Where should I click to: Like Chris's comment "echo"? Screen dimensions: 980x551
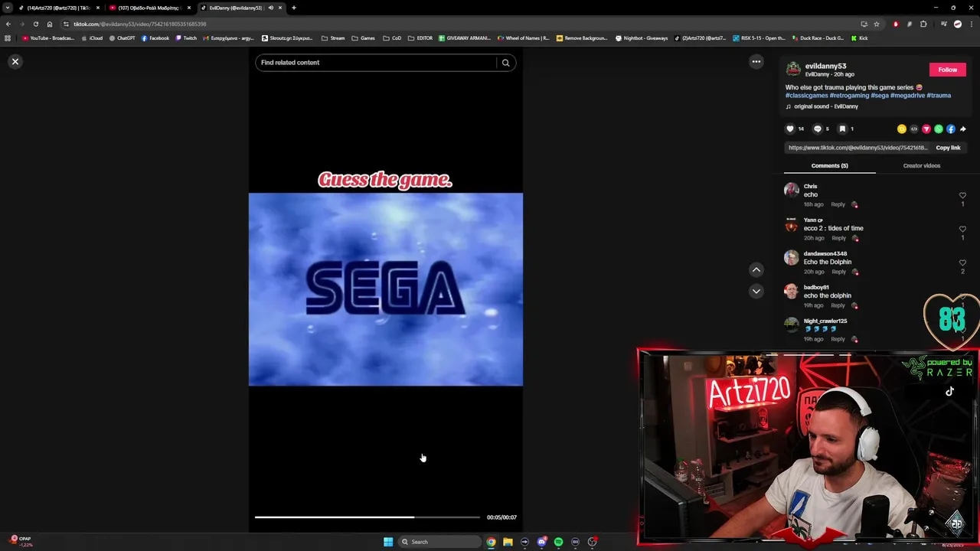point(962,195)
